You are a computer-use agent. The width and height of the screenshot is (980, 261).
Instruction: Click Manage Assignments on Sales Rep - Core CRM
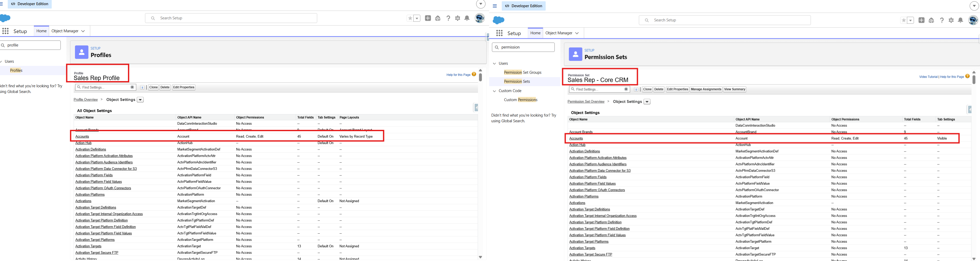click(706, 89)
